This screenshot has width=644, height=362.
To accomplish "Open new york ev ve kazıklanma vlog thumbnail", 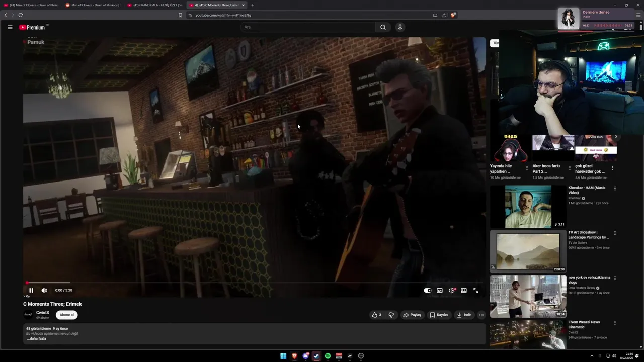I will click(528, 296).
